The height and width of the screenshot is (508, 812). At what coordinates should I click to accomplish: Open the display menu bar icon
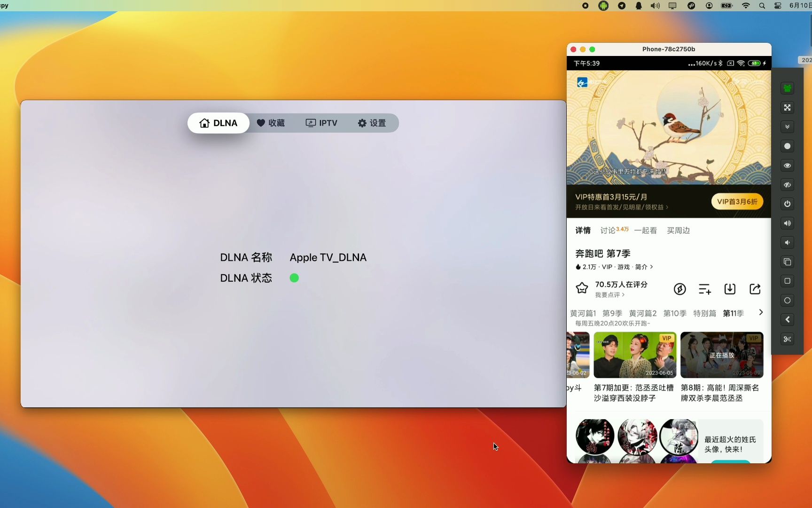(x=672, y=6)
